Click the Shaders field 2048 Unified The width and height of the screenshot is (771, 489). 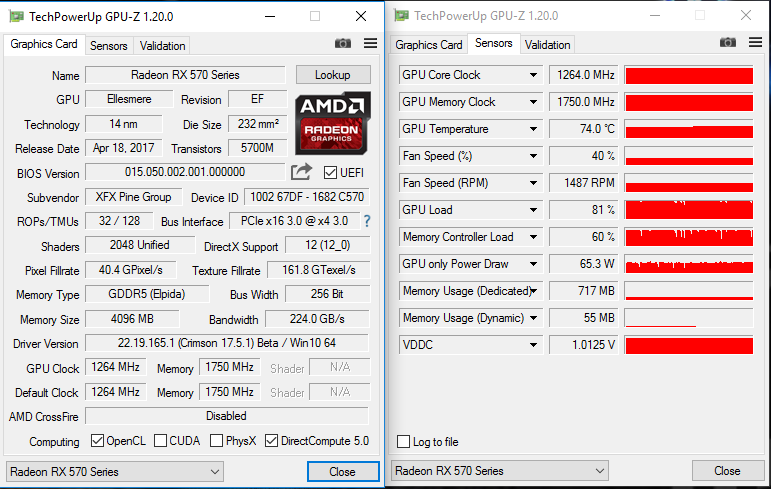point(140,245)
